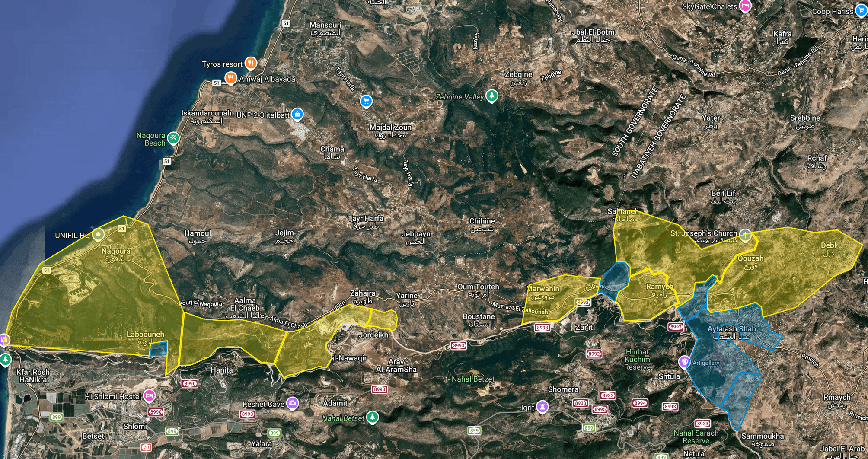Click the Aalma El Chaeb label

(x=245, y=308)
